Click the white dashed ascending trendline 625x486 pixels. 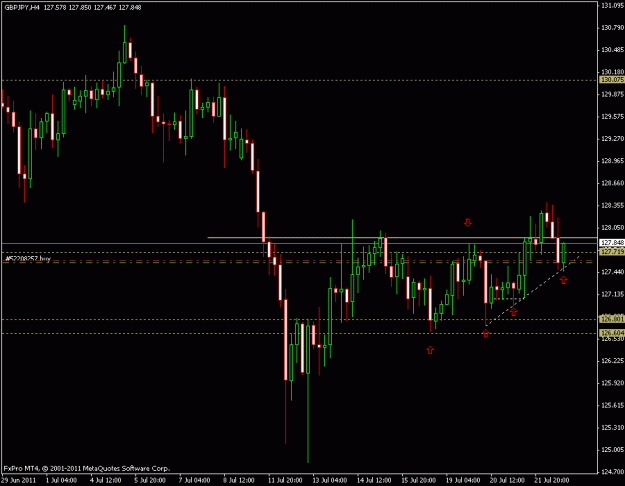click(532, 291)
